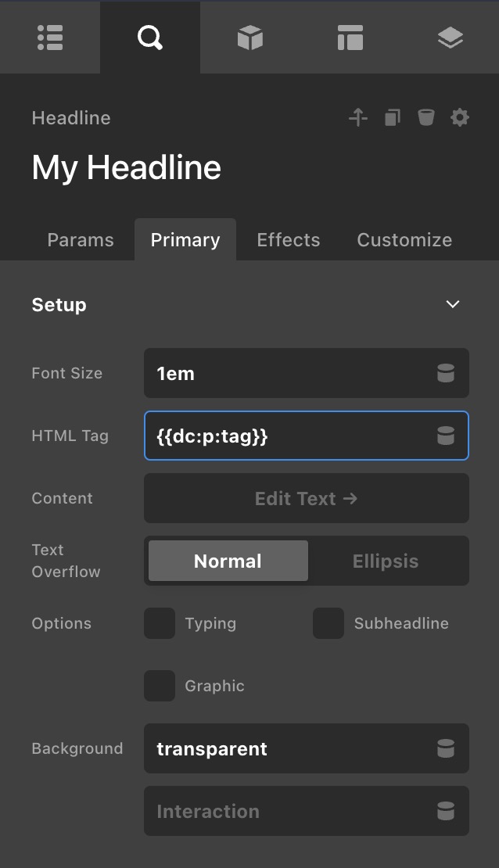Open the Templates layout icon

pyautogui.click(x=350, y=38)
